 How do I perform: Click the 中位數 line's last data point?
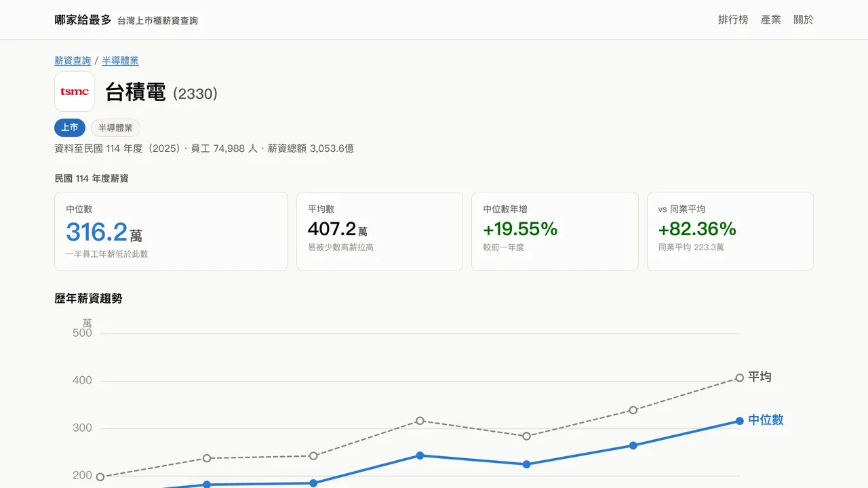coord(740,421)
